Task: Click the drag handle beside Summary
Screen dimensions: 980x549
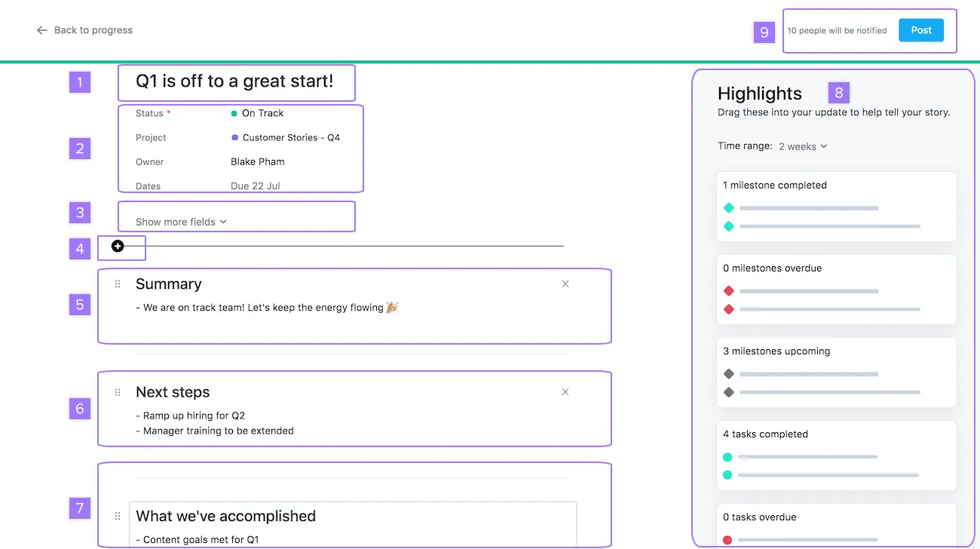Action: 118,284
